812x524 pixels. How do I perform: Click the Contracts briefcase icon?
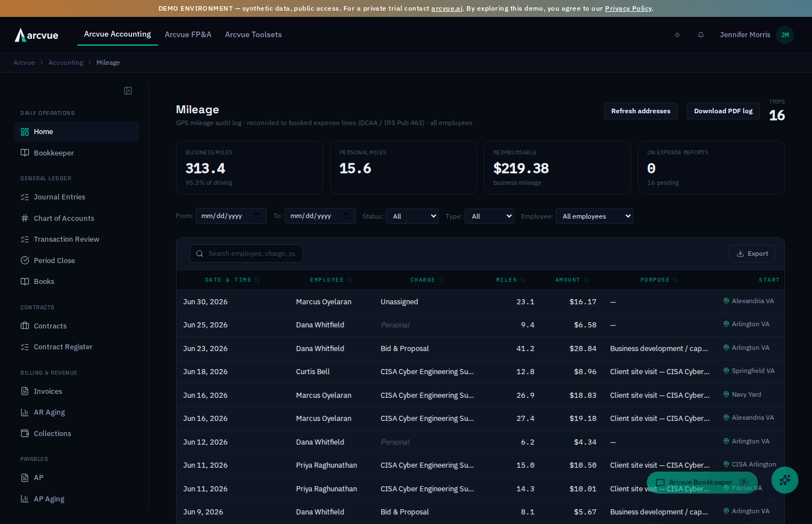(25, 326)
